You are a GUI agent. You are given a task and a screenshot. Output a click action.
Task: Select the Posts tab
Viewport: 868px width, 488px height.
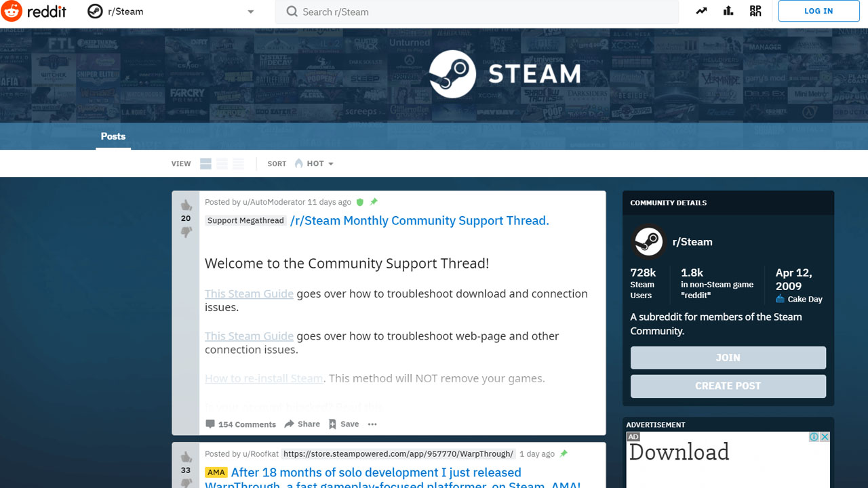point(113,136)
